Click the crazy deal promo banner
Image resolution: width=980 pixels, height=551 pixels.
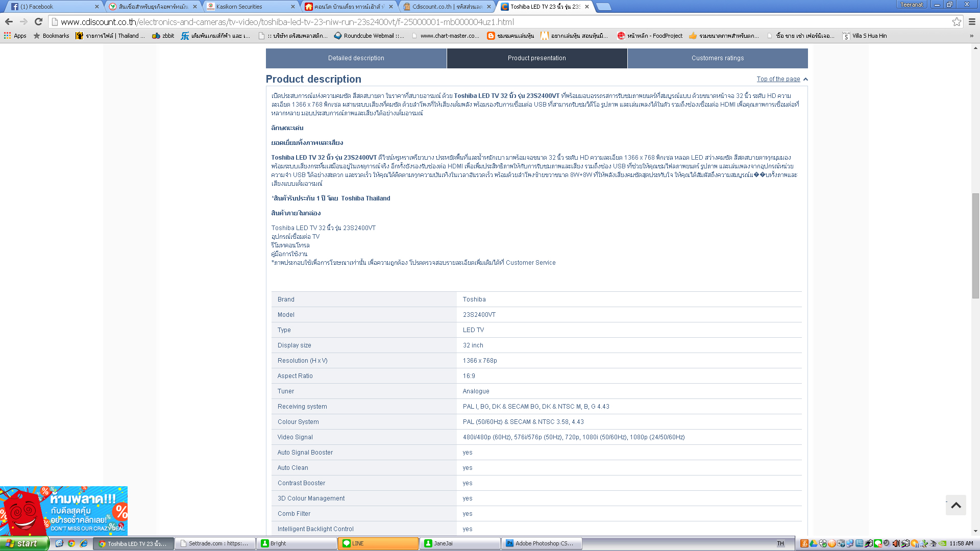click(x=64, y=510)
